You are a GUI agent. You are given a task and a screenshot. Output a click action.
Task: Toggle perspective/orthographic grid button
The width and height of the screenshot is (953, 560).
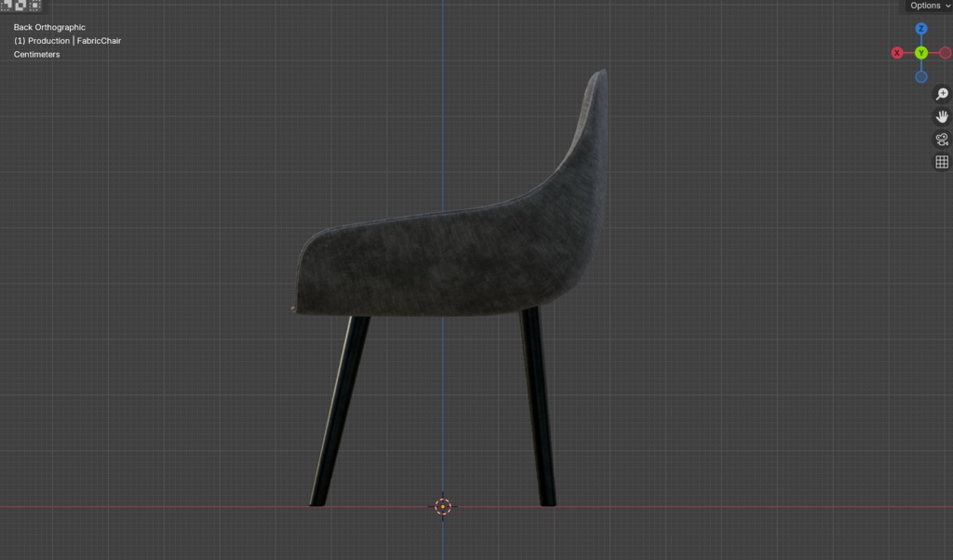point(942,162)
